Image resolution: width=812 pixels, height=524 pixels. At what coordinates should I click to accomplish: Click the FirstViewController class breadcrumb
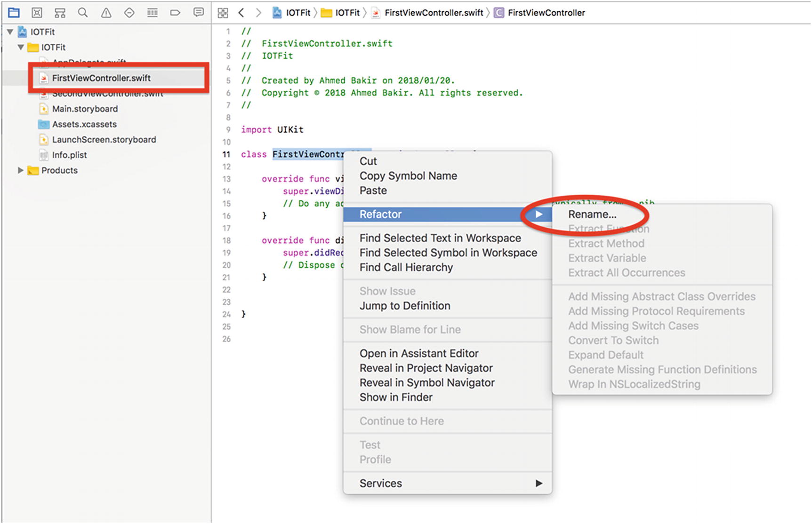539,13
